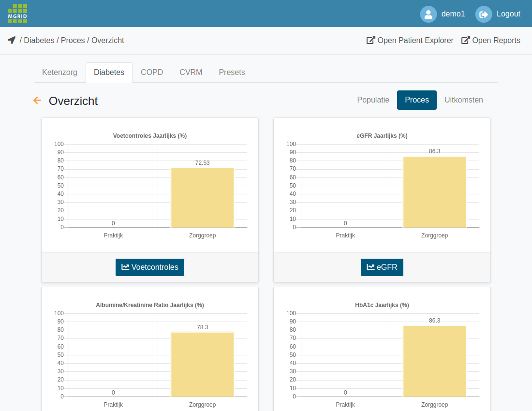
Task: Click Proces in the breadcrumb
Action: [x=73, y=40]
